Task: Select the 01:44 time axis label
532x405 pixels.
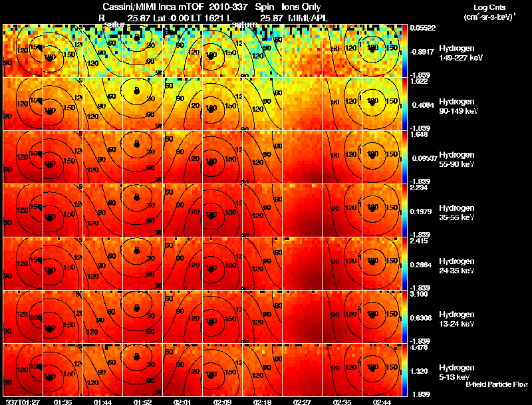Action: [x=102, y=402]
